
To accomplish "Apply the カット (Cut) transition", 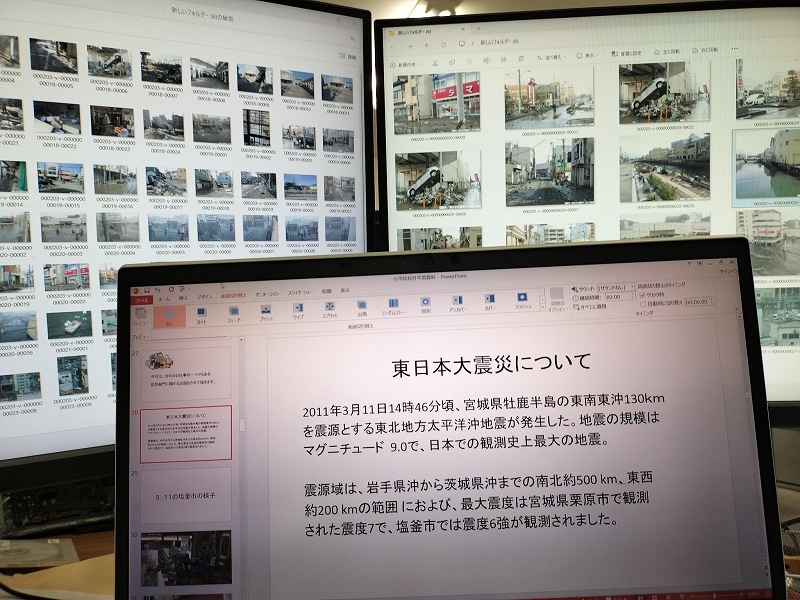I will tap(200, 316).
